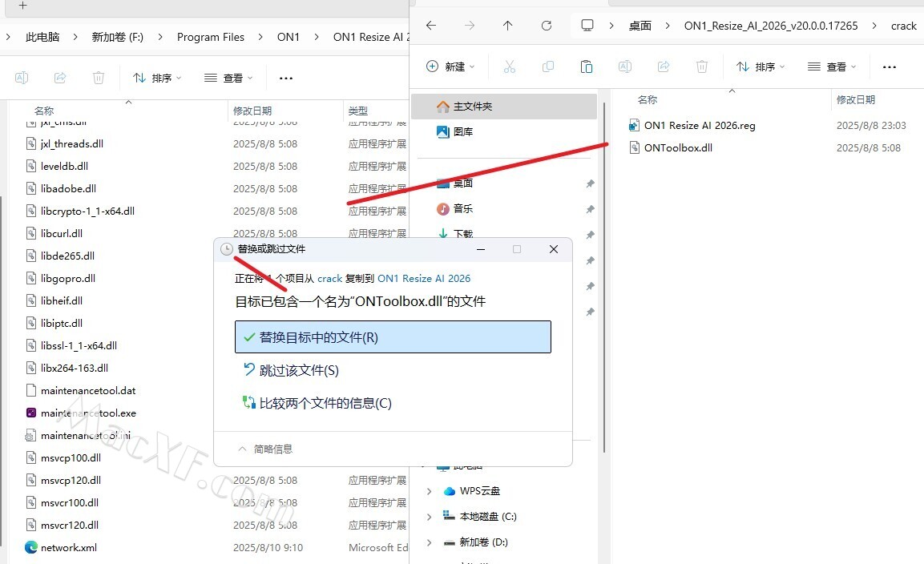This screenshot has width=924, height=564.
Task: Add a new tab with the plus button
Action: (x=22, y=6)
